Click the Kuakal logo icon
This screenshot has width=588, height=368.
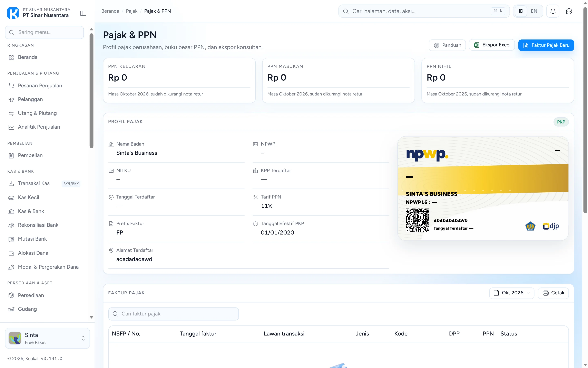(13, 13)
